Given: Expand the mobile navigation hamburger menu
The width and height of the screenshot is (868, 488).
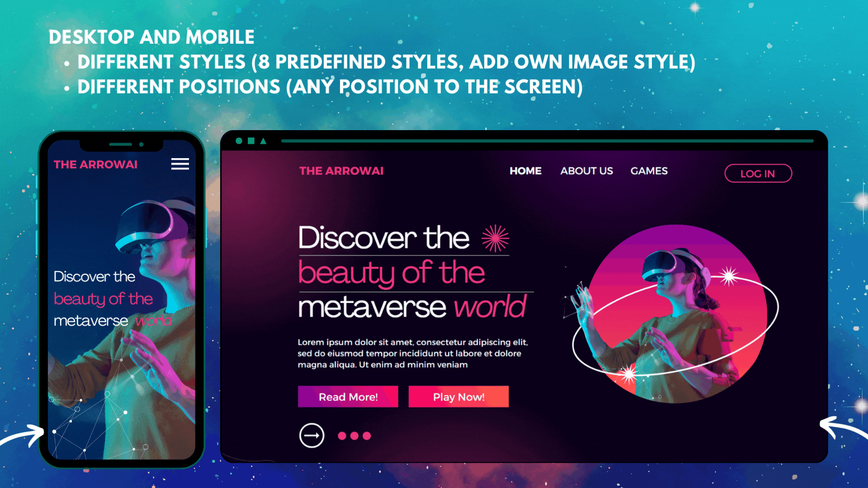Looking at the screenshot, I should point(181,164).
